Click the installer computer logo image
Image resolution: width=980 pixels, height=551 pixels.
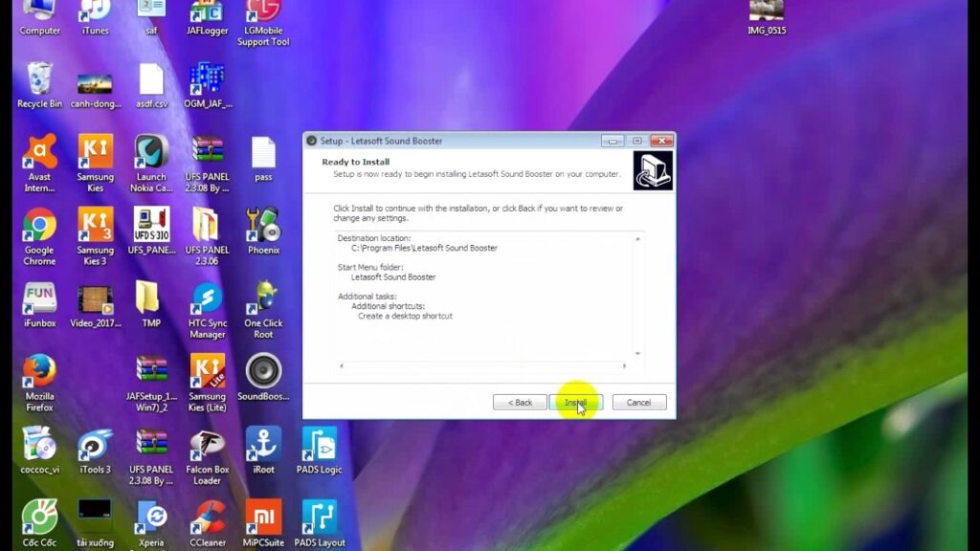[x=653, y=170]
